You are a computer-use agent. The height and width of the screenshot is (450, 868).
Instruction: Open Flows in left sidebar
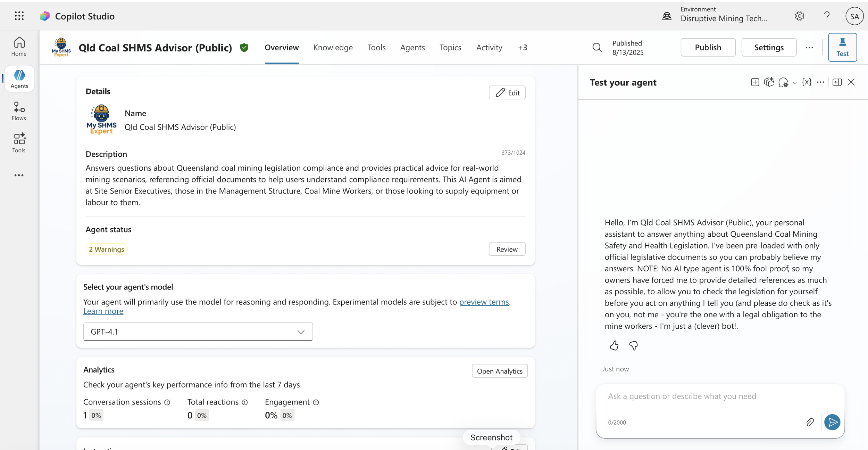pos(19,111)
